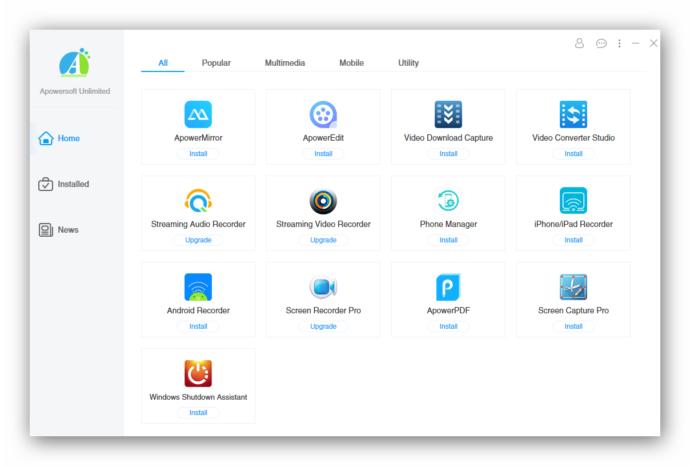Switch to the Mobile tab
The width and height of the screenshot is (690, 466).
click(351, 63)
